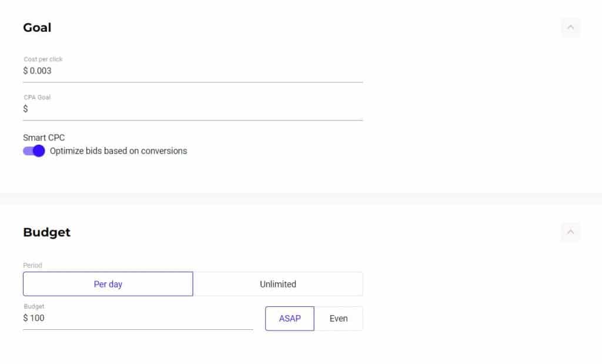Viewport: 602px width, 364px height.
Task: Choose ASAP budget delivery
Action: click(x=290, y=319)
